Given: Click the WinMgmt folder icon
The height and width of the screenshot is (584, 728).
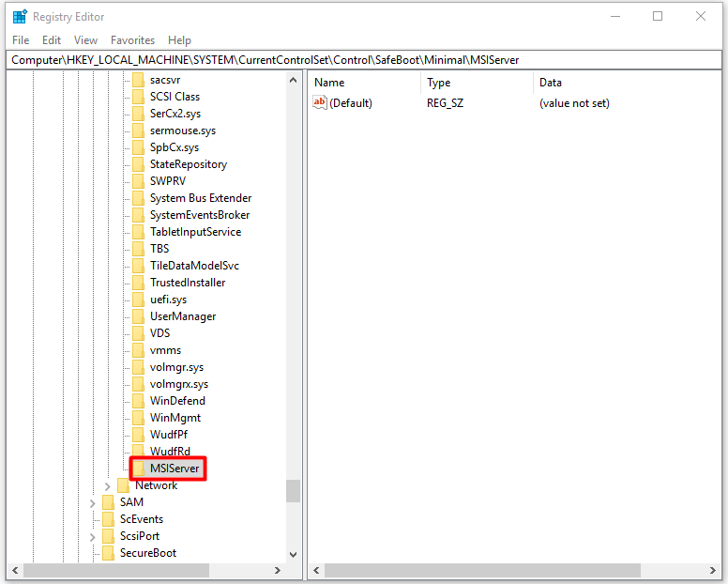Looking at the screenshot, I should pos(138,418).
